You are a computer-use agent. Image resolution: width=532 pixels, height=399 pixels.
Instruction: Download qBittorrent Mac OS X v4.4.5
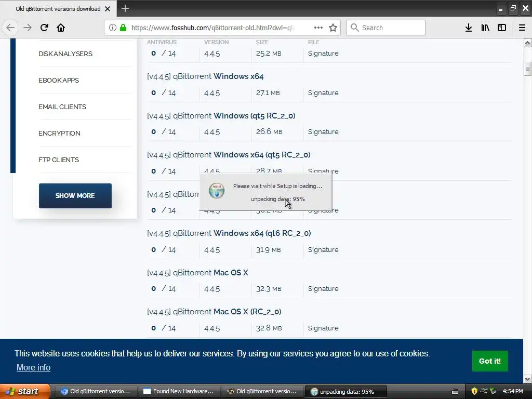coord(197,272)
